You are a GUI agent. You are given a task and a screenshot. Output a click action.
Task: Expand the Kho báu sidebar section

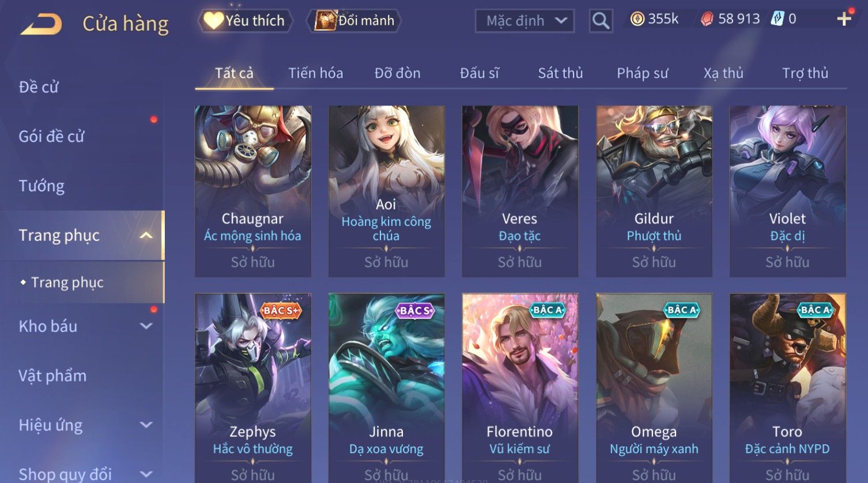click(x=146, y=326)
